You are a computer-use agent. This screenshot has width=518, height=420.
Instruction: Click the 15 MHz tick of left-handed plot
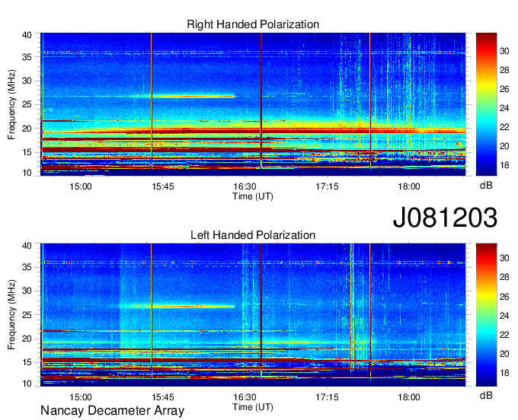[27, 363]
